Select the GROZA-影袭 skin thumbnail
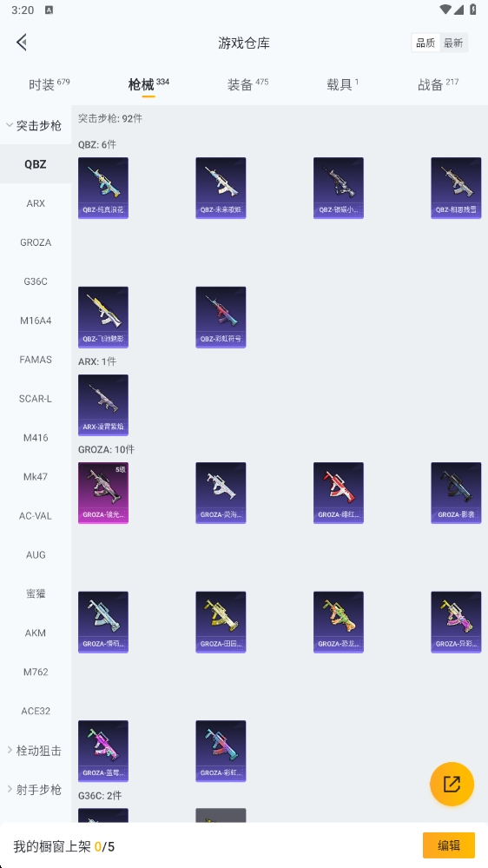Viewport: 488px width, 868px height. [x=456, y=493]
